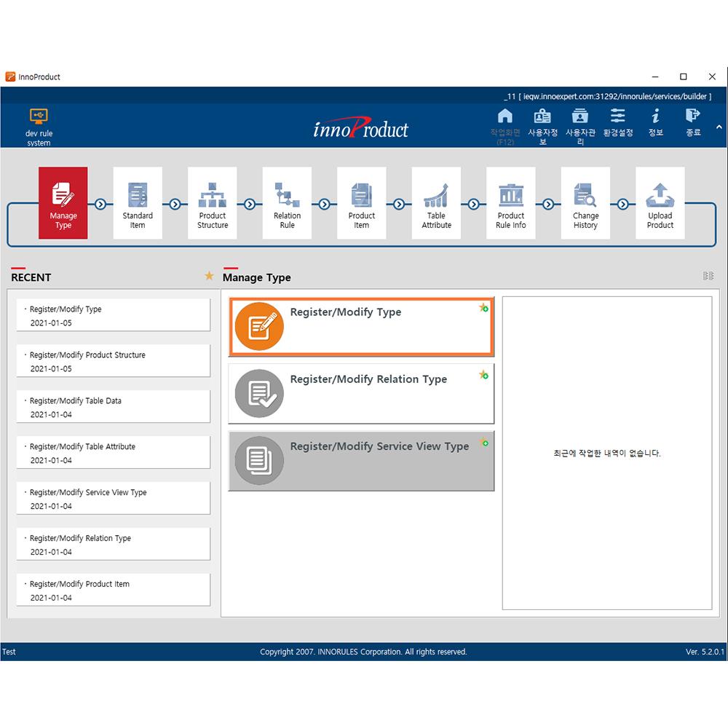Toggle the favorite star on Register/Modify Relation Type
Screen dimensions: 728x728
[x=483, y=375]
